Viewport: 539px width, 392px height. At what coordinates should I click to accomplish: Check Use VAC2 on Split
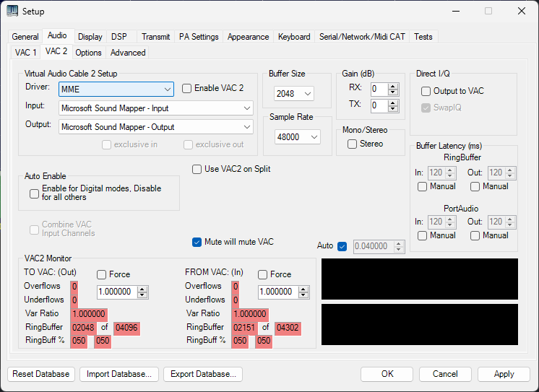[x=197, y=169]
